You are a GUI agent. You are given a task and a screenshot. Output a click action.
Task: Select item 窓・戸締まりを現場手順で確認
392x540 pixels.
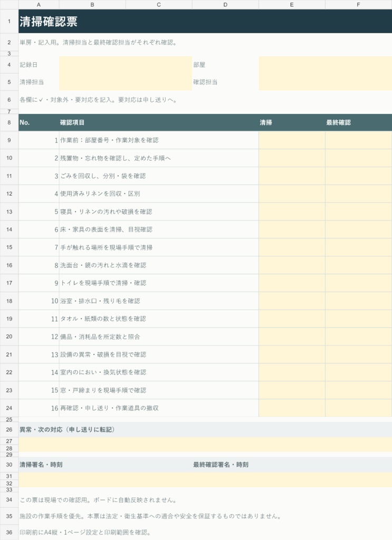[159, 390]
